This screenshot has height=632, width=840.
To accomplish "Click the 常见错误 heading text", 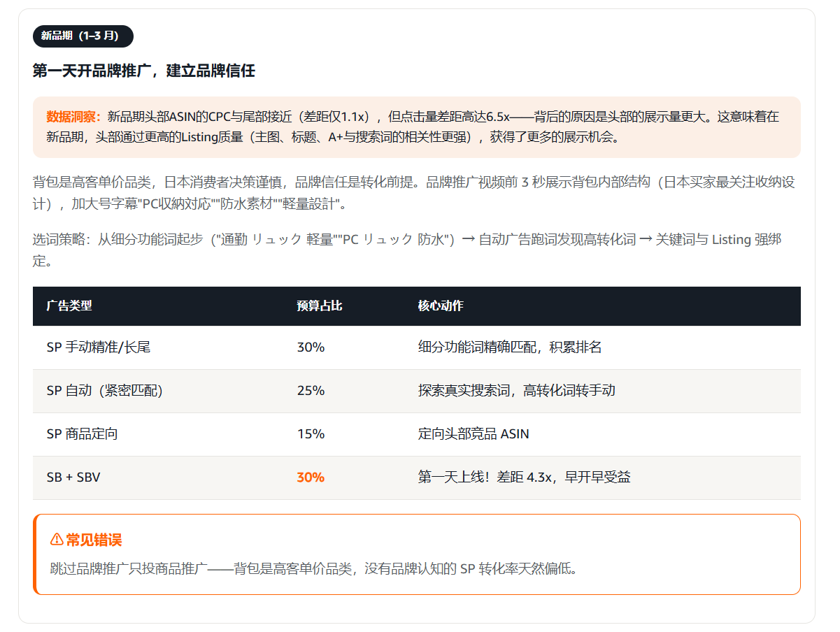I will [94, 540].
